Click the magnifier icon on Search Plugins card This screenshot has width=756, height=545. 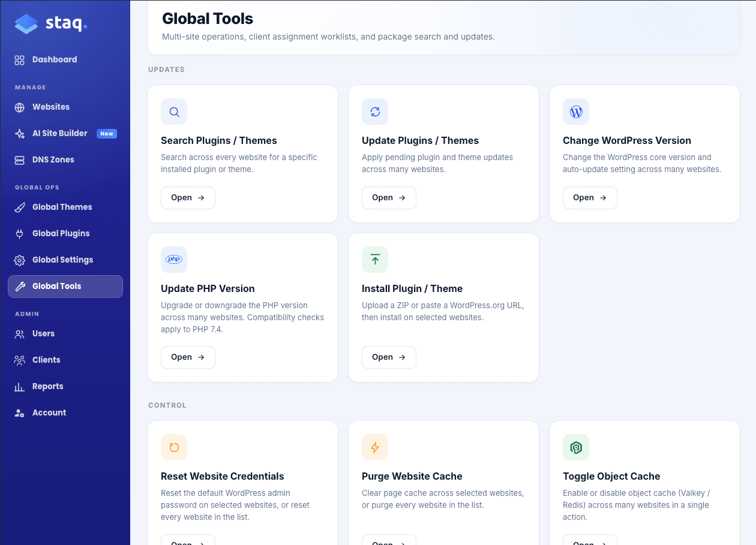[x=174, y=112]
